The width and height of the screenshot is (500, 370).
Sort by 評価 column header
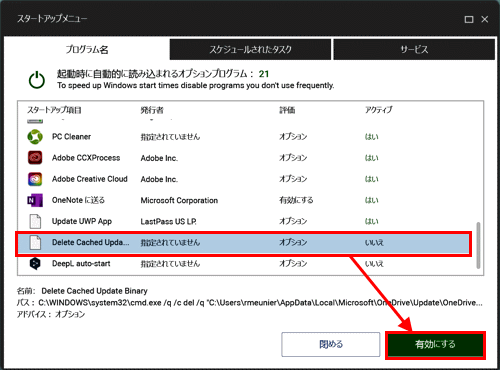(x=287, y=110)
